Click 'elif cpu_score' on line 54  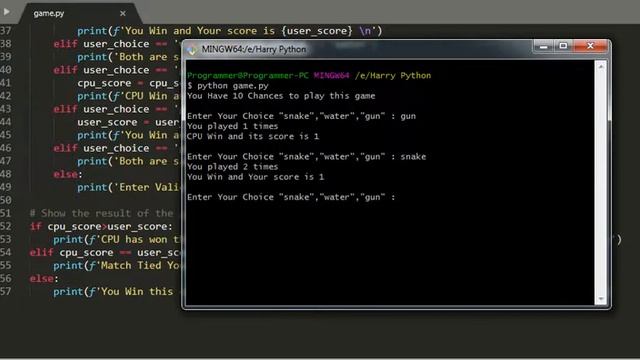pyautogui.click(x=71, y=253)
